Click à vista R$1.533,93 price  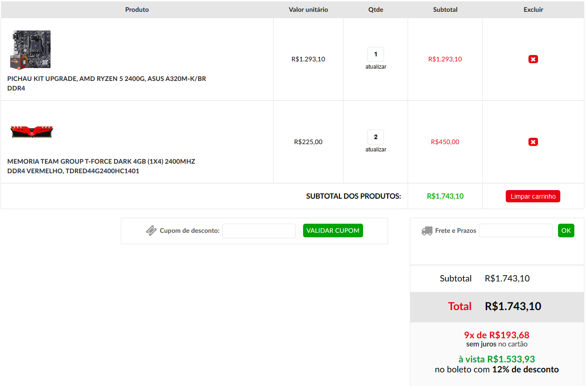click(497, 359)
